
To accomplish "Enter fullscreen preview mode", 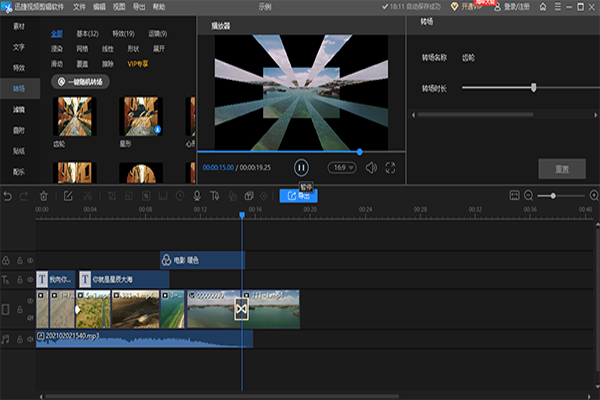I will pyautogui.click(x=390, y=168).
